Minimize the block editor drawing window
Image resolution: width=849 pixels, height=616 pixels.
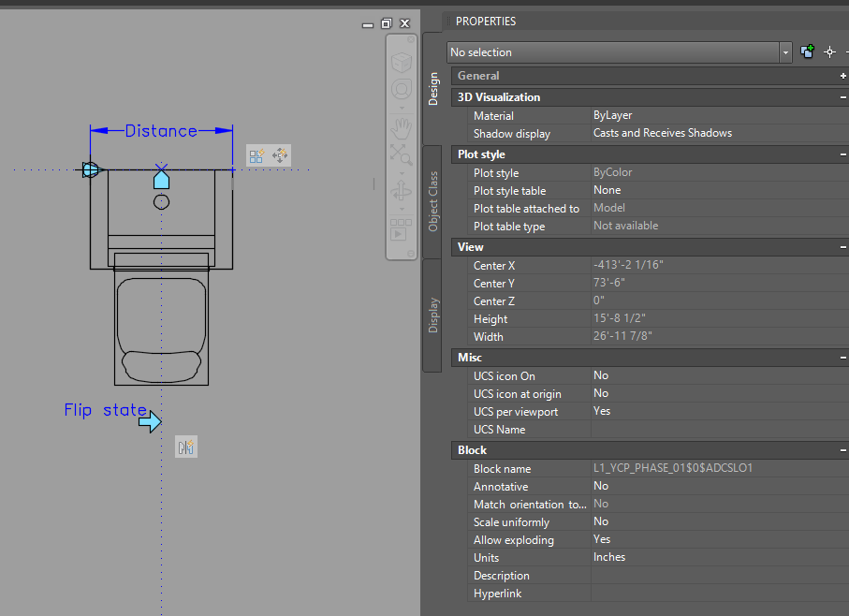368,23
